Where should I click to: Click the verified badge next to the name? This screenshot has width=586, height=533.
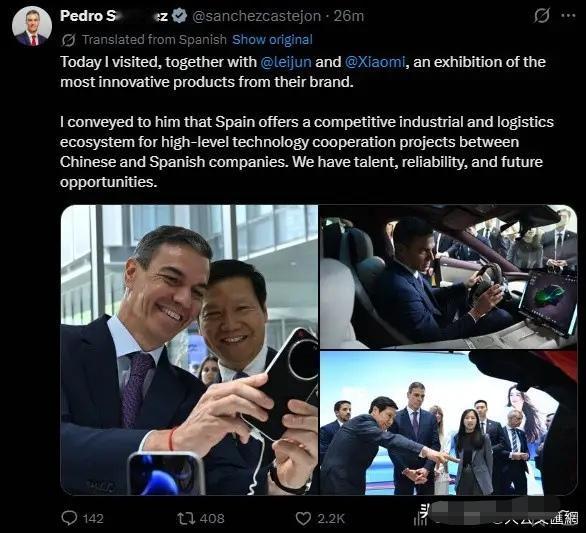pyautogui.click(x=181, y=16)
